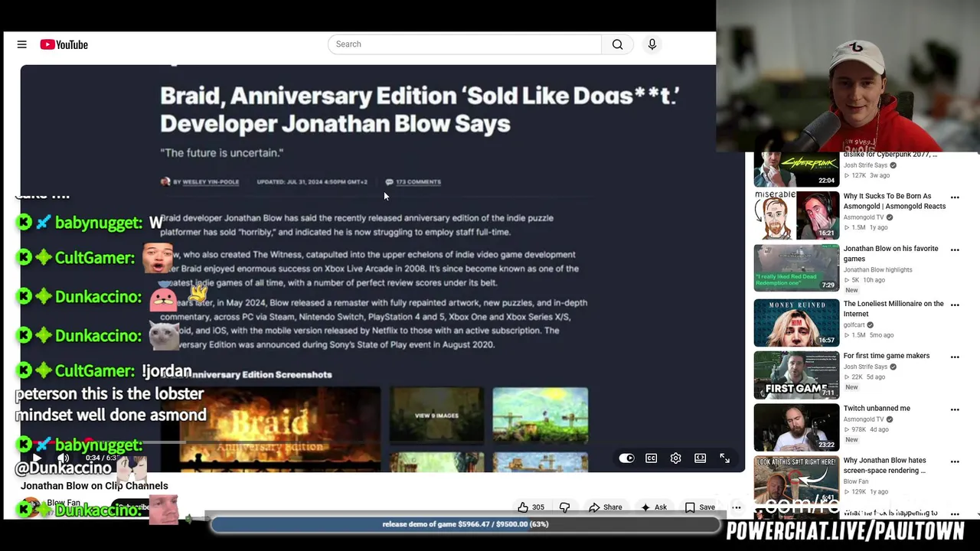Screen dimensions: 980x551
Task: Toggle the autoplay switch in player
Action: click(626, 458)
